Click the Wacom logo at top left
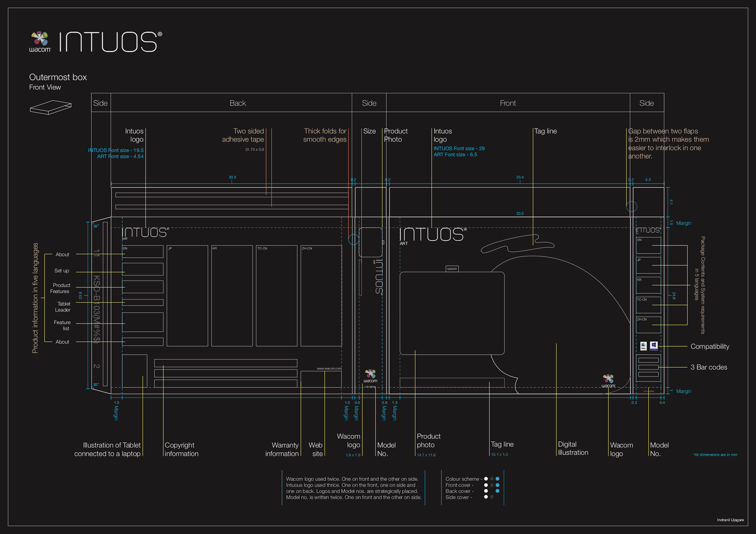This screenshot has width=756, height=534. coord(40,42)
